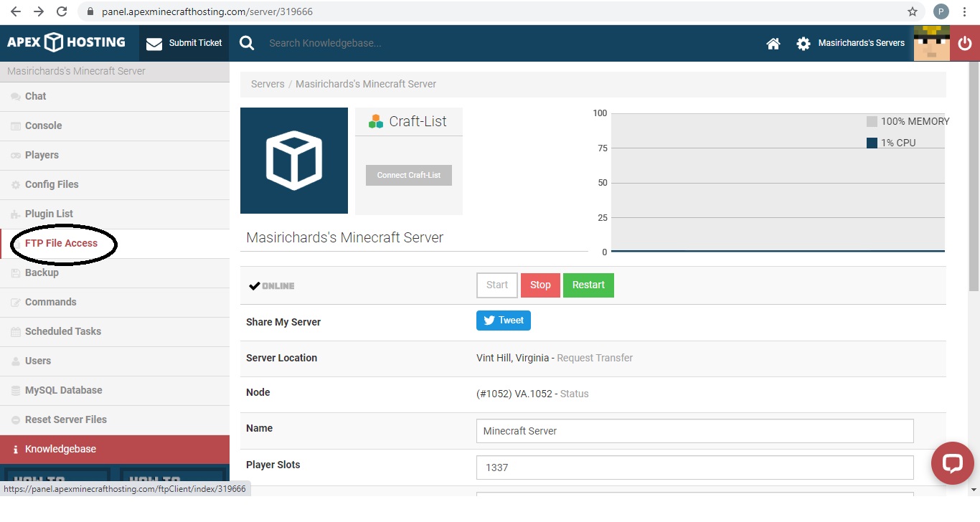Click the Servers breadcrumb link
This screenshot has height=522, width=980.
tap(268, 84)
